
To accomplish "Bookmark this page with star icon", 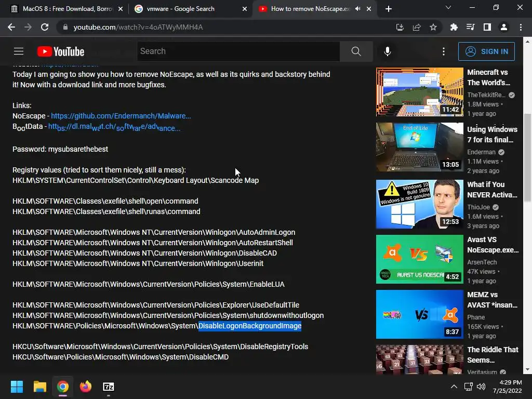I will pos(433,27).
